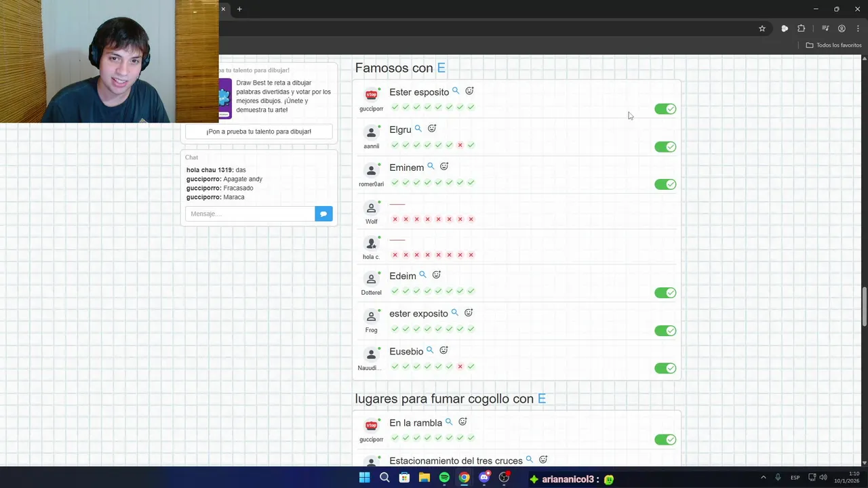Screen dimensions: 868x488
Task: Open the Chrome profile icon
Action: click(x=842, y=28)
